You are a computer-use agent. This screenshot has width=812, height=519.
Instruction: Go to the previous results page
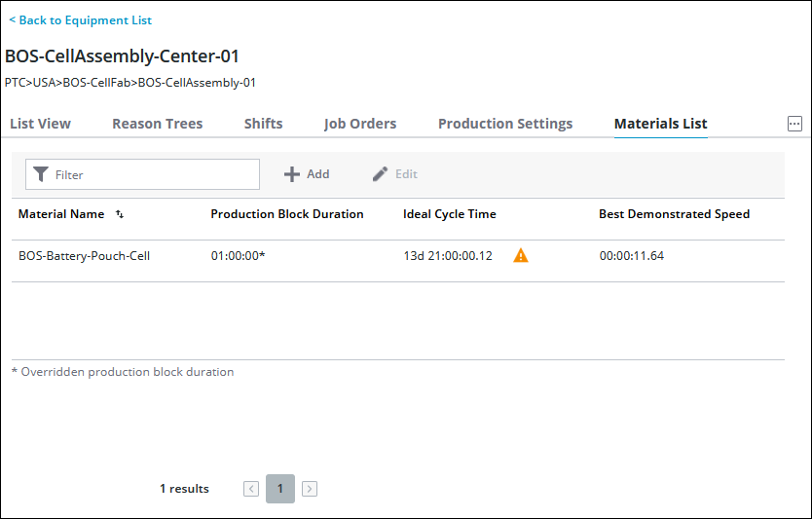point(251,489)
